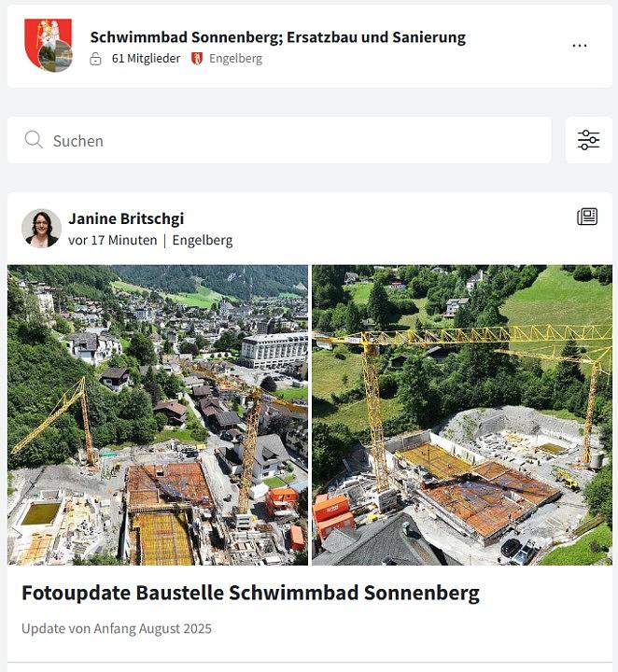
Task: Open the three-dots group options menu
Action: (580, 46)
